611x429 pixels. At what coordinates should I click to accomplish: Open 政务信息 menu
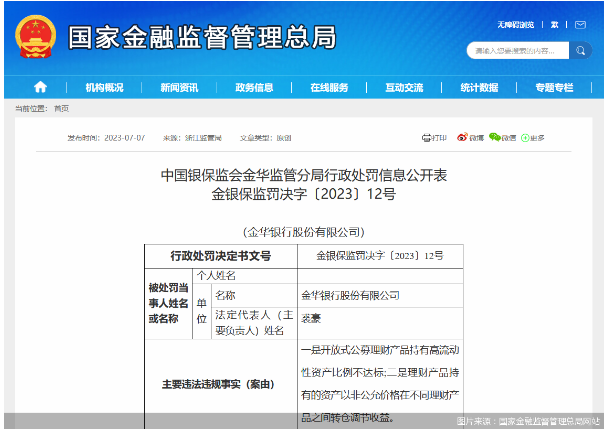tap(254, 88)
